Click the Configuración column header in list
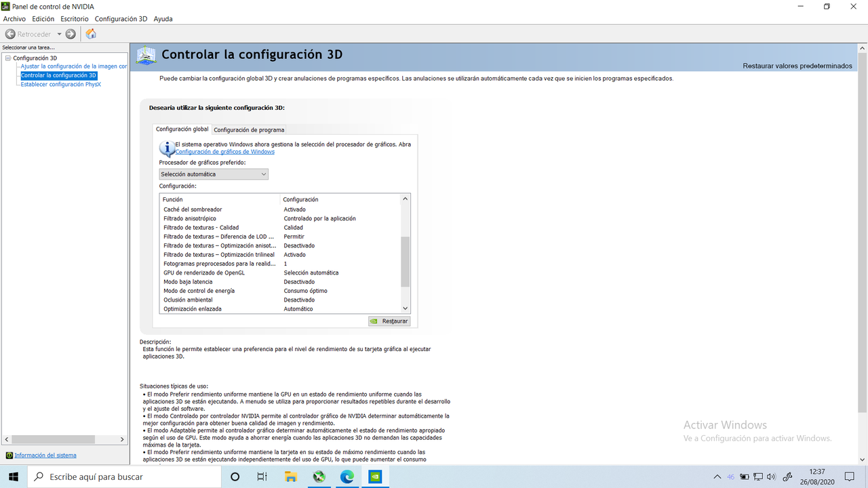The width and height of the screenshot is (868, 488). [340, 199]
